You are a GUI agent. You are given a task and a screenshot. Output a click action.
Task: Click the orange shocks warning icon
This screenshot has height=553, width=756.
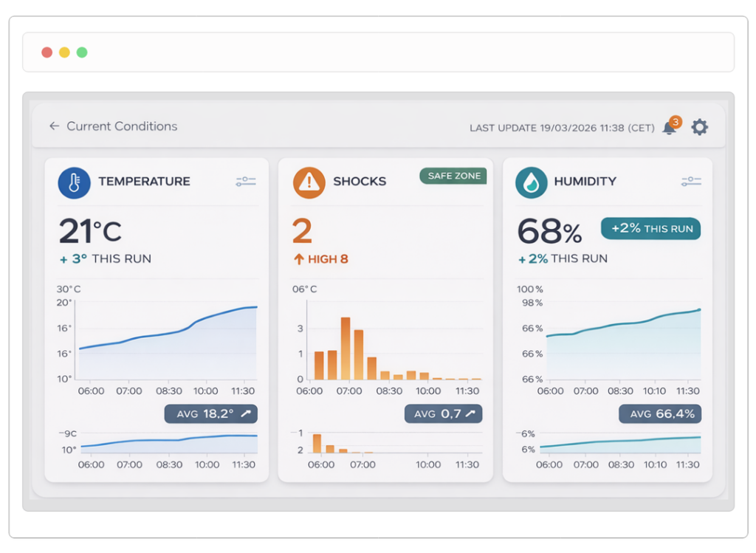[309, 182]
